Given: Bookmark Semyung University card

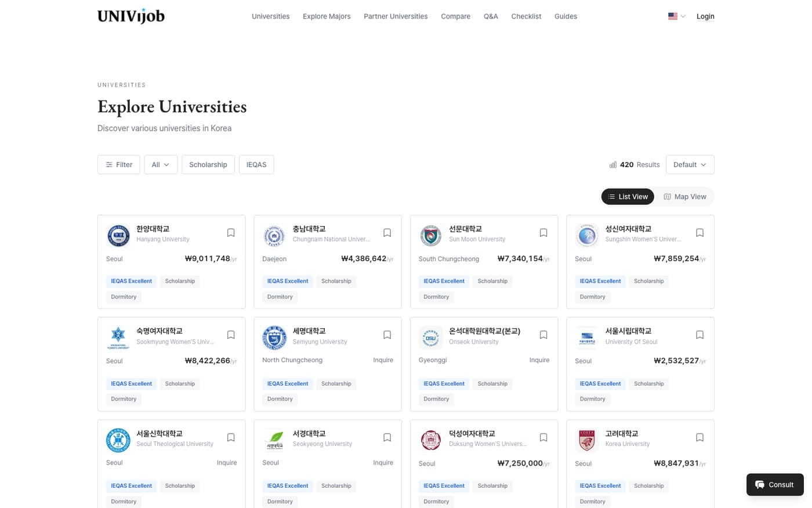Looking at the screenshot, I should tap(387, 335).
